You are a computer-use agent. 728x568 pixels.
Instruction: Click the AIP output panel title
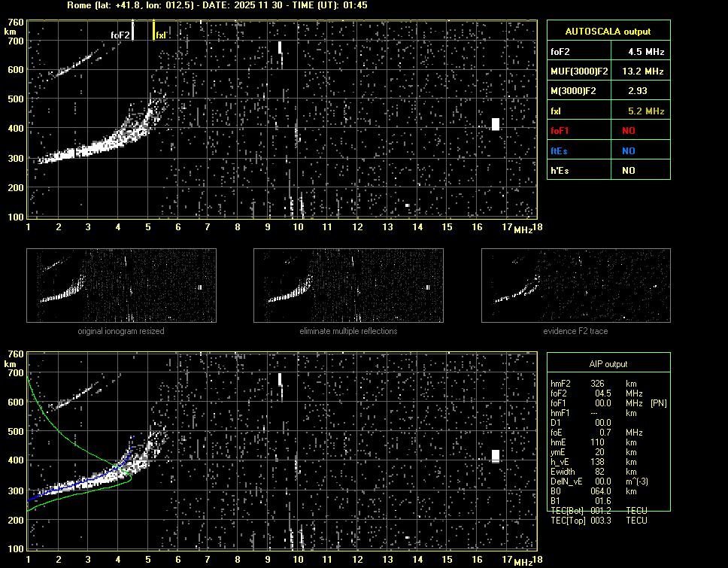[608, 363]
